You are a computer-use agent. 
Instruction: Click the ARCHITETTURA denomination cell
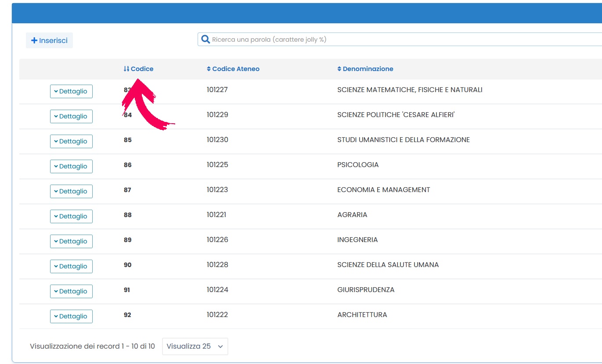(x=362, y=315)
